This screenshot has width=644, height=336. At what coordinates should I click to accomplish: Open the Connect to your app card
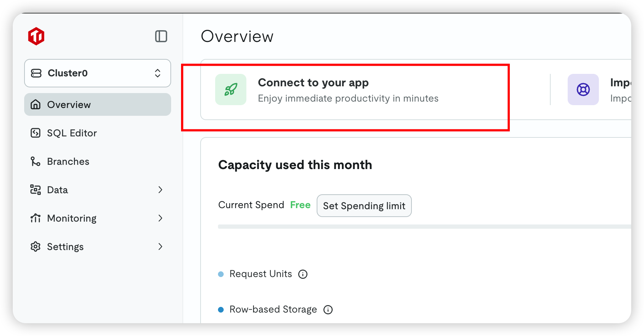click(x=348, y=90)
